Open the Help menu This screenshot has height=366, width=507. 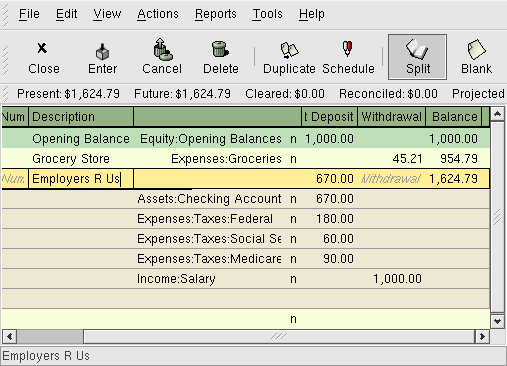(x=311, y=14)
